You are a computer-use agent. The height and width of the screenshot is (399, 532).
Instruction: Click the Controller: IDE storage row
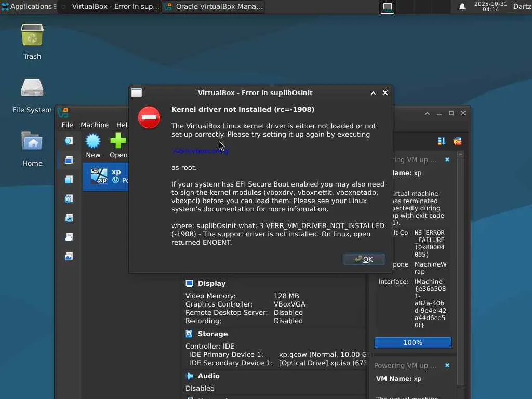(x=210, y=347)
